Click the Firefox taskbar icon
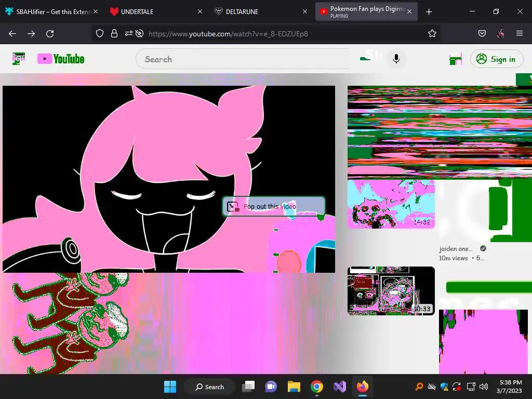 tap(362, 387)
